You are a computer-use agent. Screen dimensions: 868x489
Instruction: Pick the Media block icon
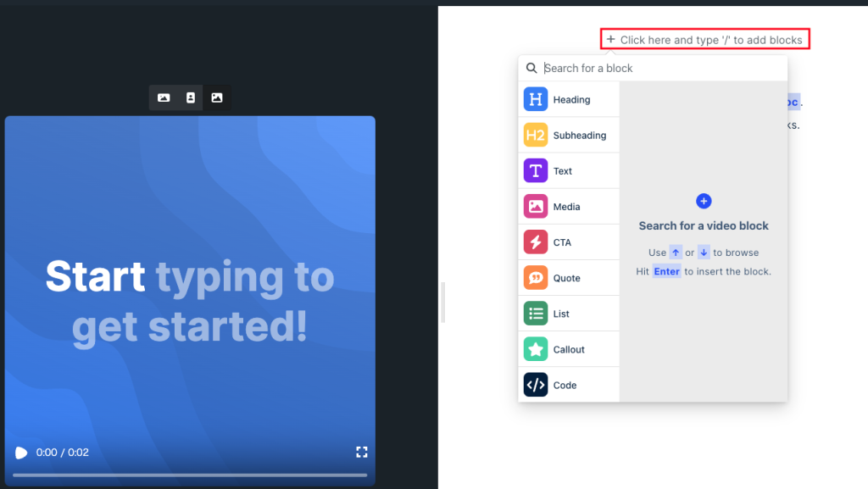(x=536, y=207)
